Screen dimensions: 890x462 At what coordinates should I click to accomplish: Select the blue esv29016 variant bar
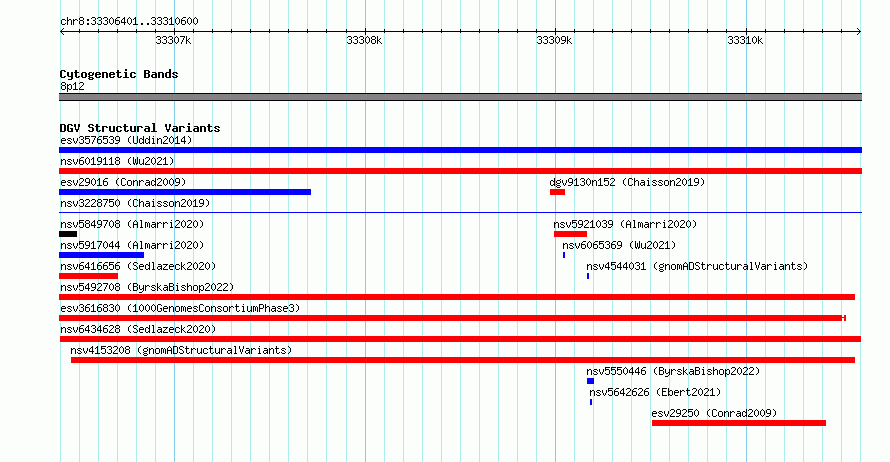[185, 192]
